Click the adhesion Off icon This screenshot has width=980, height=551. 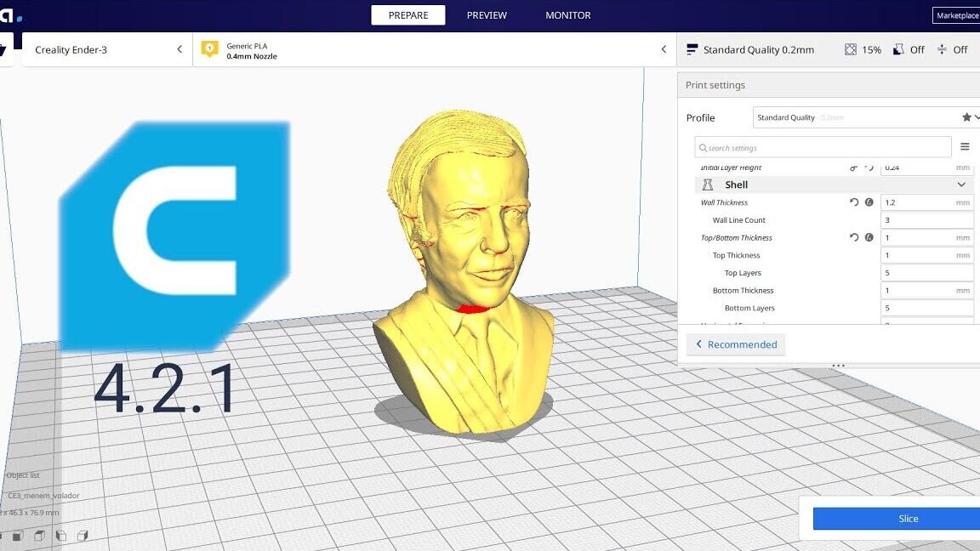tap(942, 49)
